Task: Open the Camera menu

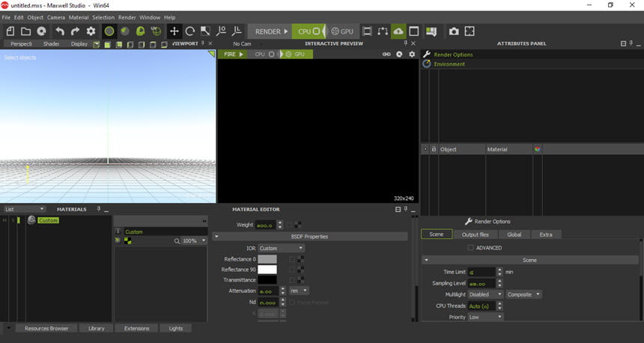Action: (x=56, y=17)
